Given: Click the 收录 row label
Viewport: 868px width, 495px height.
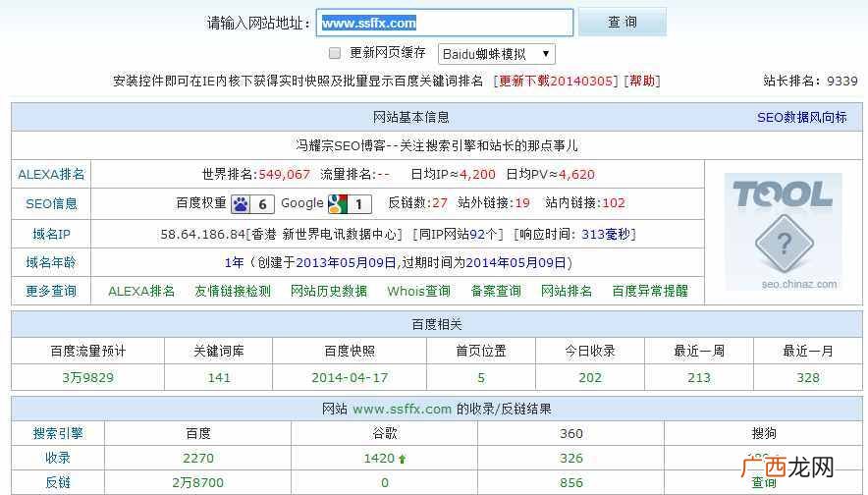Looking at the screenshot, I should click(x=58, y=458).
